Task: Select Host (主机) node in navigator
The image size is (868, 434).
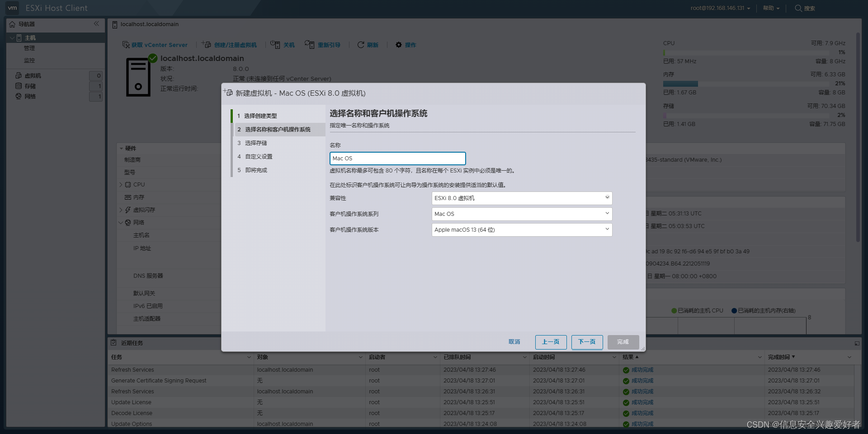Action: pyautogui.click(x=30, y=38)
